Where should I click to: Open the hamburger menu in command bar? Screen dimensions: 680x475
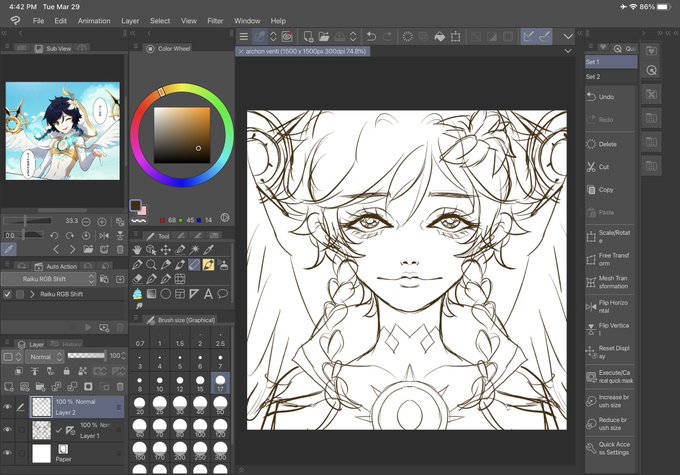[244, 36]
